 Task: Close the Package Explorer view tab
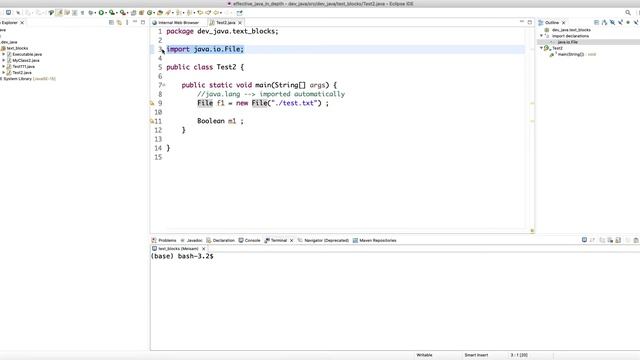(x=22, y=23)
